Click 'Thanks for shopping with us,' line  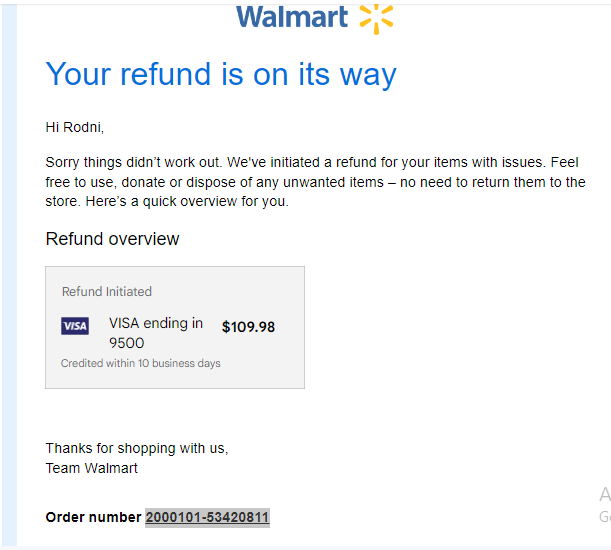click(137, 449)
